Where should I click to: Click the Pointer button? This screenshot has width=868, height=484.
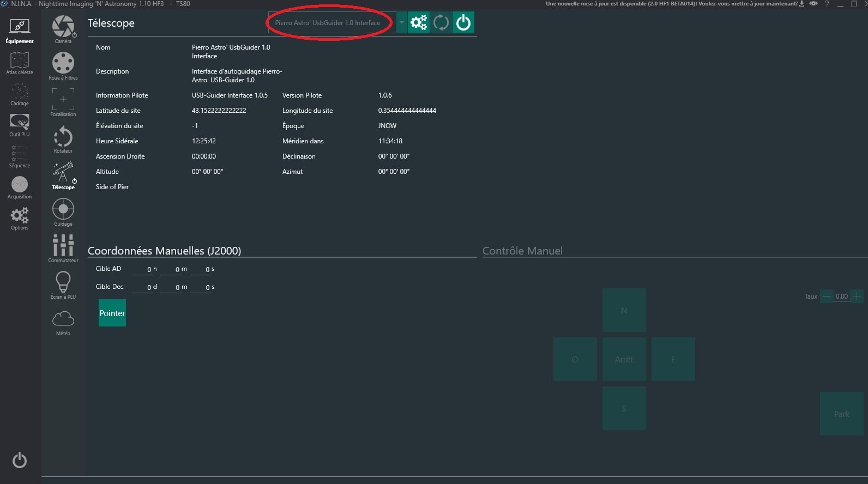[x=112, y=313]
